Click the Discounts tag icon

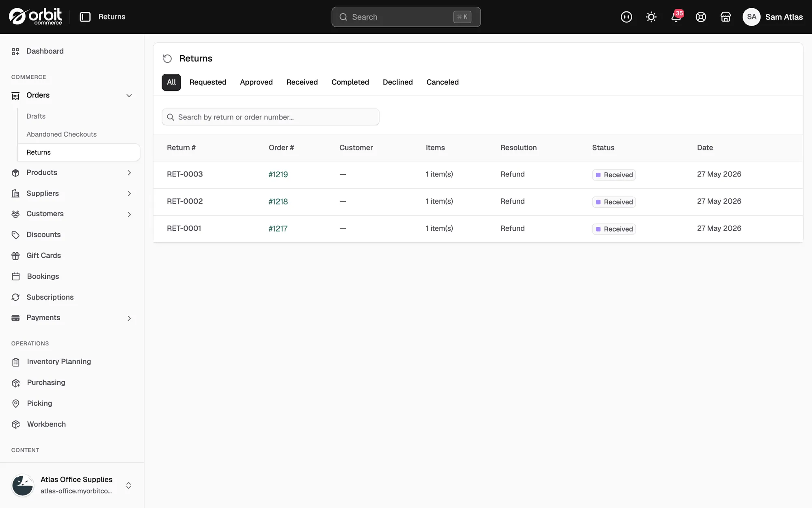click(15, 235)
